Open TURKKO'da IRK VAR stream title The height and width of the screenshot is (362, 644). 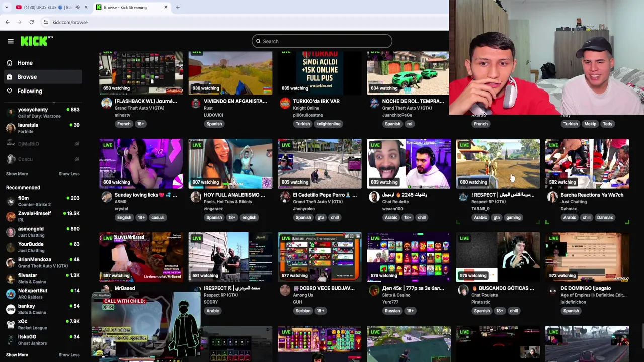pos(316,101)
